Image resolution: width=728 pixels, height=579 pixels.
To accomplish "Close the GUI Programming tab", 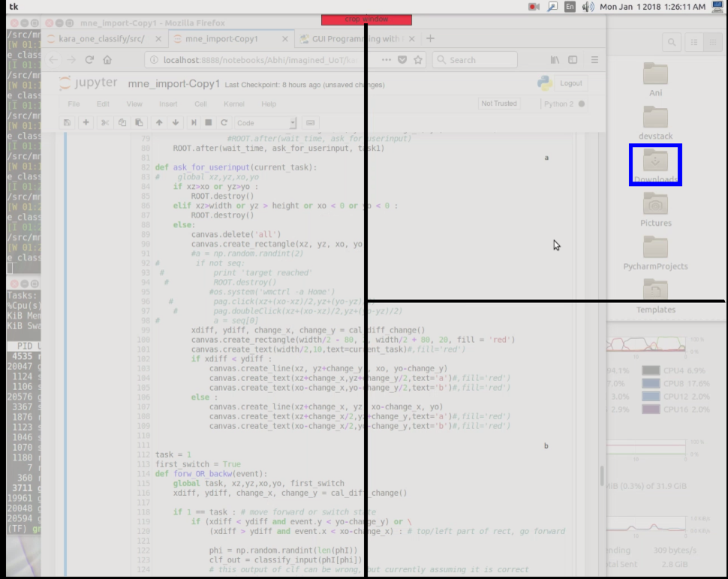I will pos(411,39).
